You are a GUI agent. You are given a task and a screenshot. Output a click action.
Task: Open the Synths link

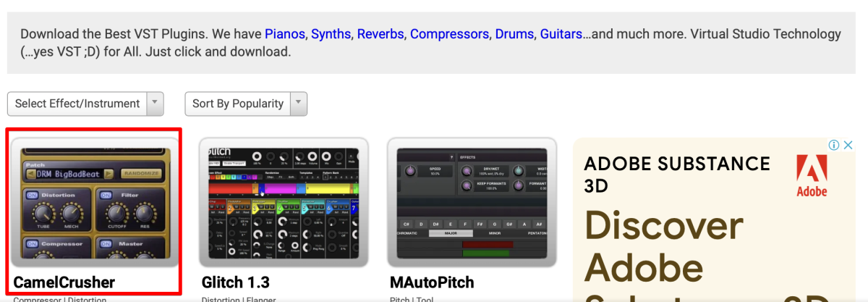(x=331, y=34)
